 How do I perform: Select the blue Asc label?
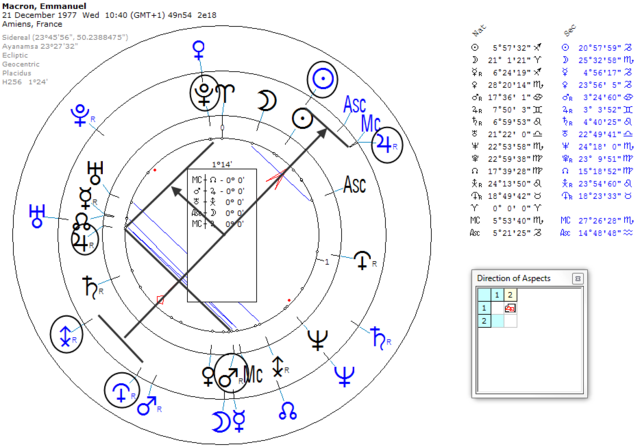coord(355,105)
